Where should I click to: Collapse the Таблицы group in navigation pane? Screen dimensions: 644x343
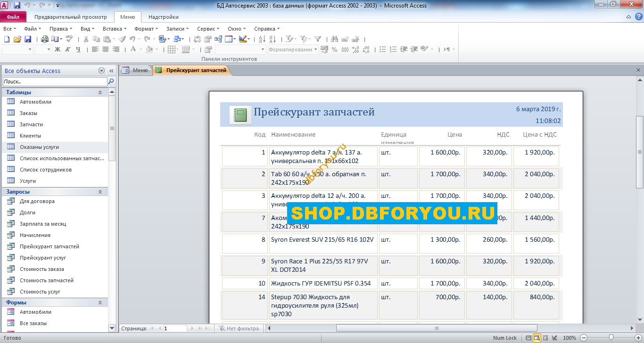click(100, 92)
